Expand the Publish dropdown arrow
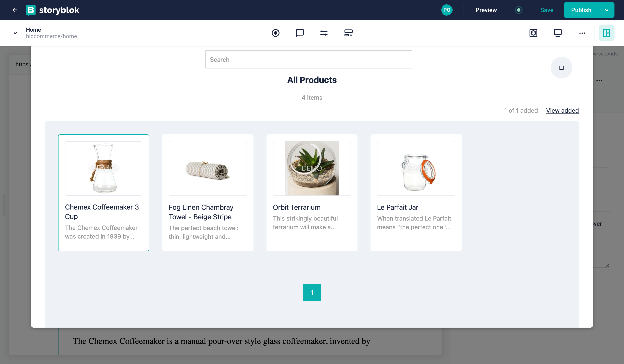 [x=607, y=10]
